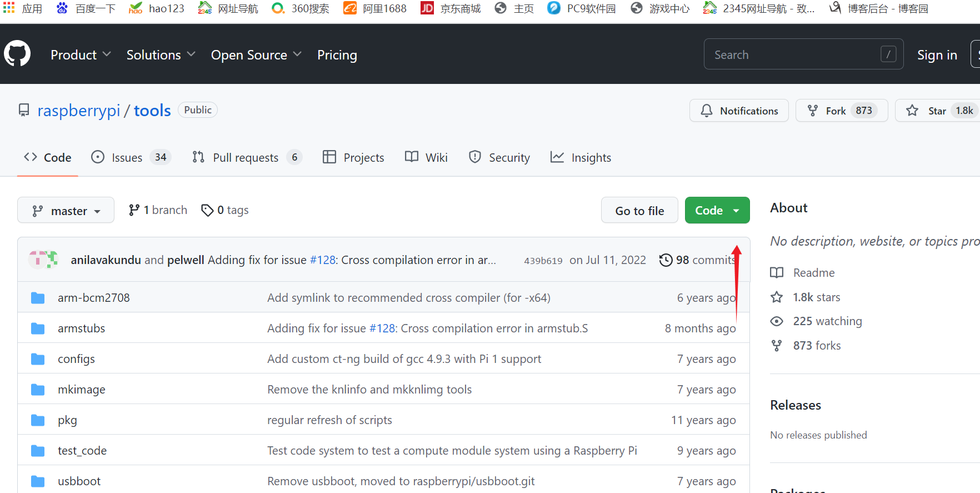Open the mkimage folder
Image resolution: width=980 pixels, height=493 pixels.
click(x=81, y=390)
